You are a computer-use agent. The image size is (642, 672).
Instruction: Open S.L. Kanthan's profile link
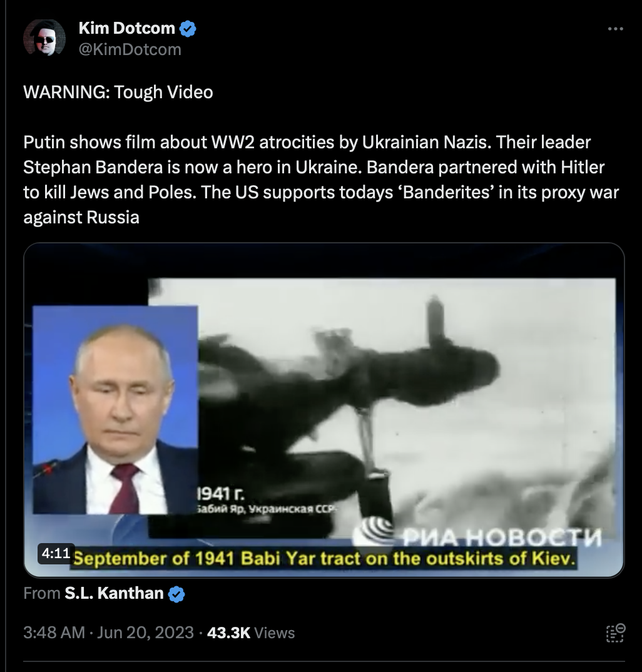[x=114, y=593]
